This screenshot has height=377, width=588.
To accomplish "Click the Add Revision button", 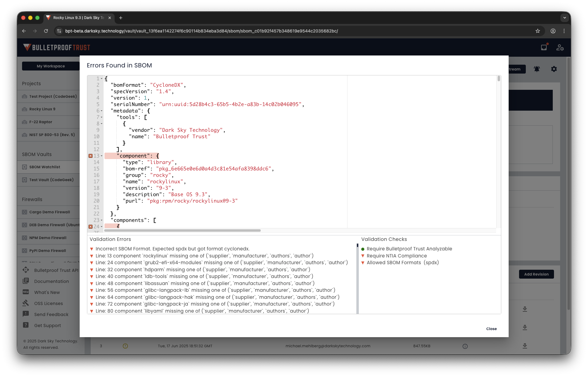I will 536,274.
